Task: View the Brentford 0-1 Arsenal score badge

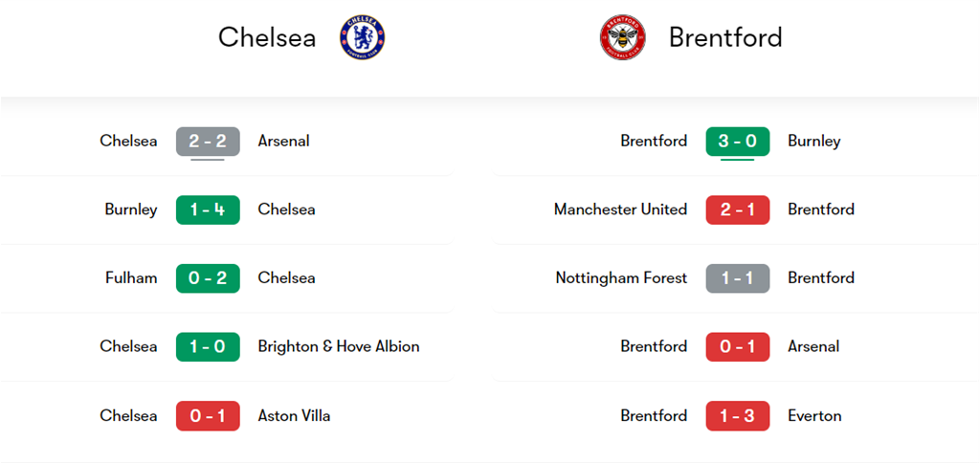Action: click(738, 346)
